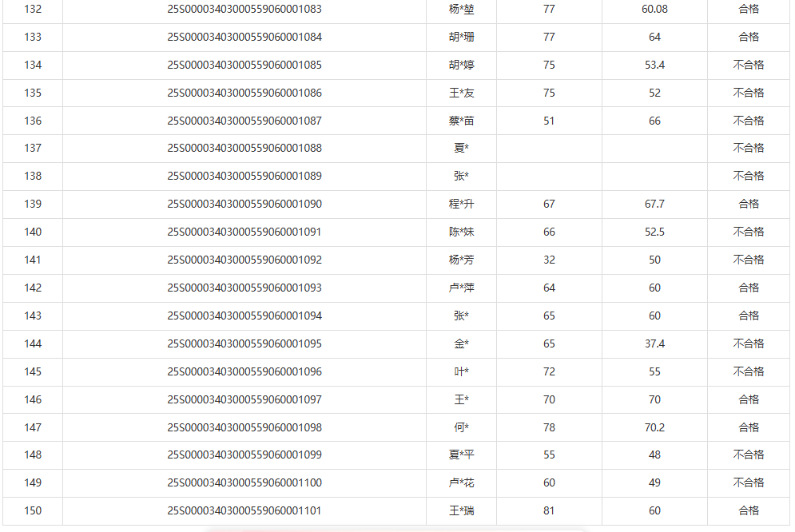This screenshot has height=532, width=795.
Task: Click score 51 for 蔡*苗
Action: [549, 121]
